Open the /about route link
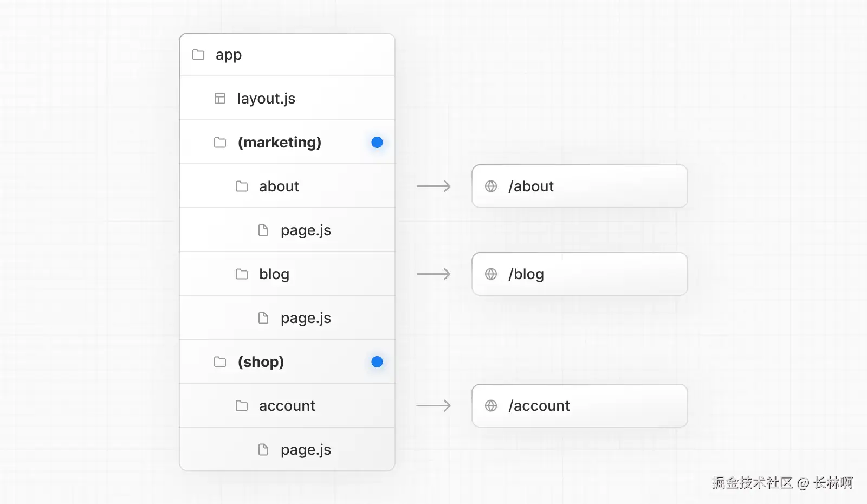 tap(579, 186)
